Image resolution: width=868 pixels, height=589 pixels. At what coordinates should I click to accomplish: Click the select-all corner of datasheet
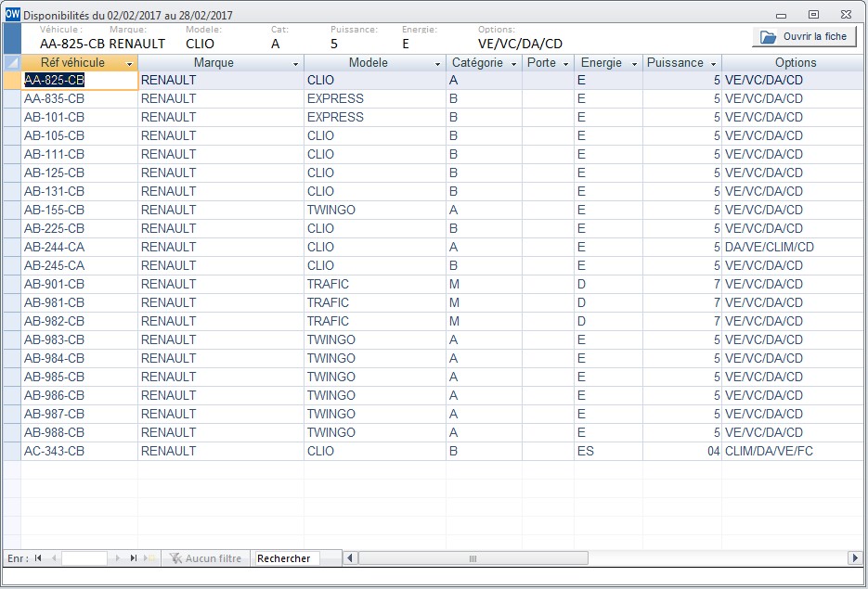(12, 62)
